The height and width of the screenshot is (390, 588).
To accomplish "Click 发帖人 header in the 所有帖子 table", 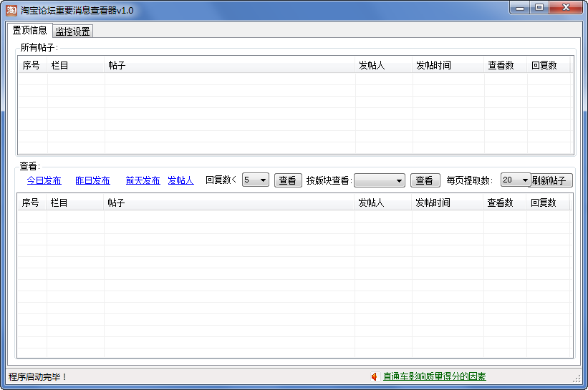I will pyautogui.click(x=384, y=65).
